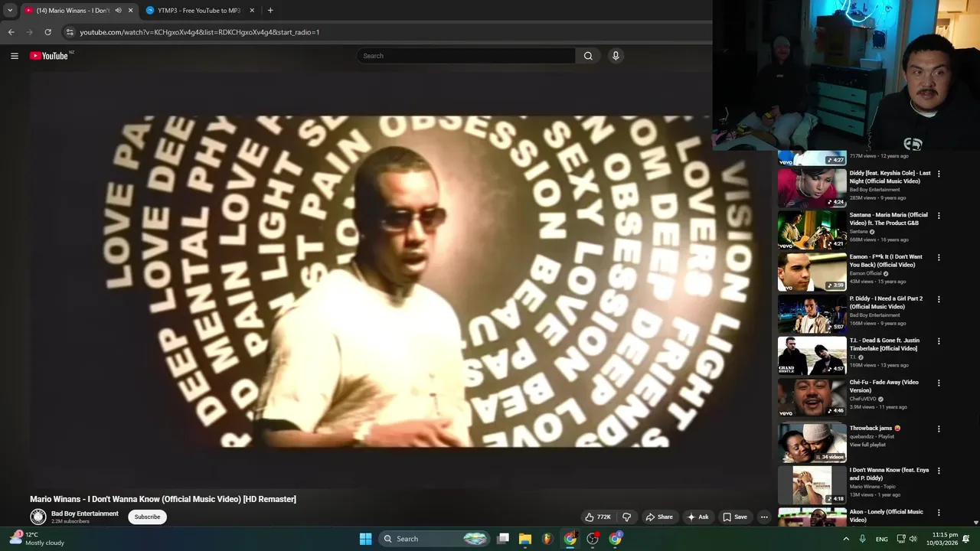The width and height of the screenshot is (980, 551).
Task: Click the browser address bar URL
Action: click(x=200, y=32)
